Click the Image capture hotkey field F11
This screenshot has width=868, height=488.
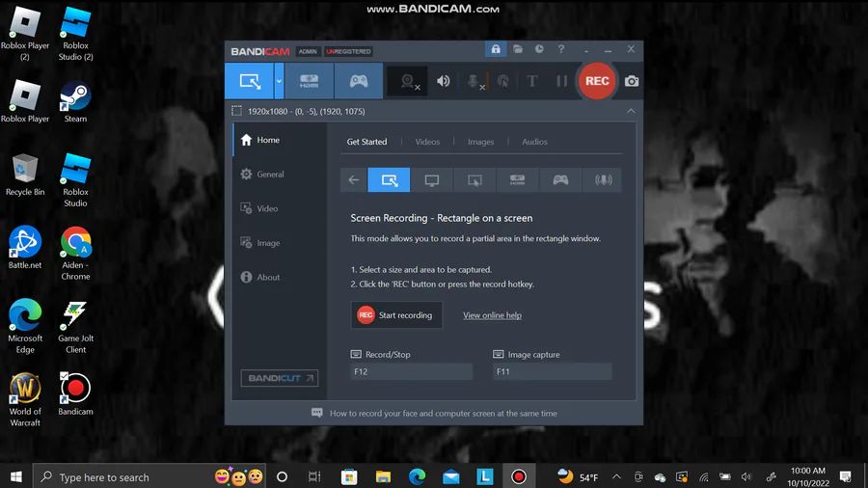tap(553, 371)
